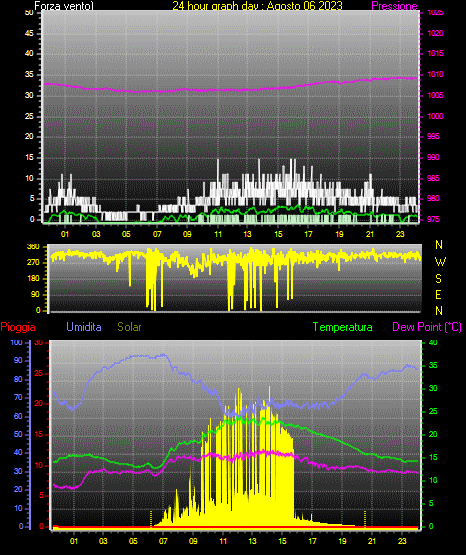The image size is (466, 555).
Task: Click the magenta 'Pressione' label
Action: tap(394, 6)
